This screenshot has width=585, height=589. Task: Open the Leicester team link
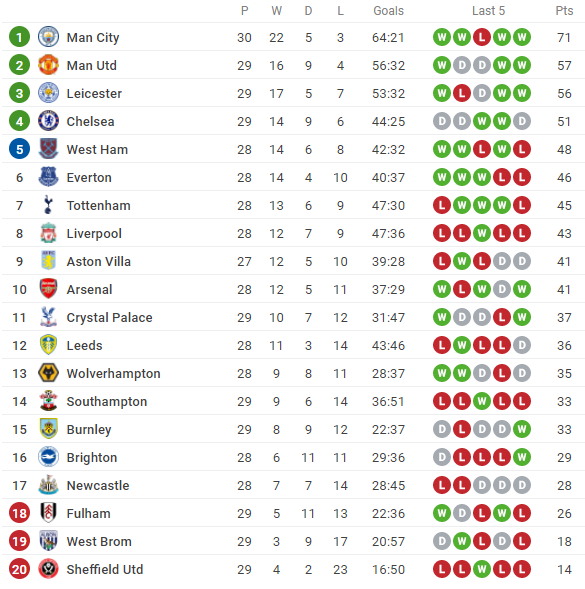tap(94, 93)
